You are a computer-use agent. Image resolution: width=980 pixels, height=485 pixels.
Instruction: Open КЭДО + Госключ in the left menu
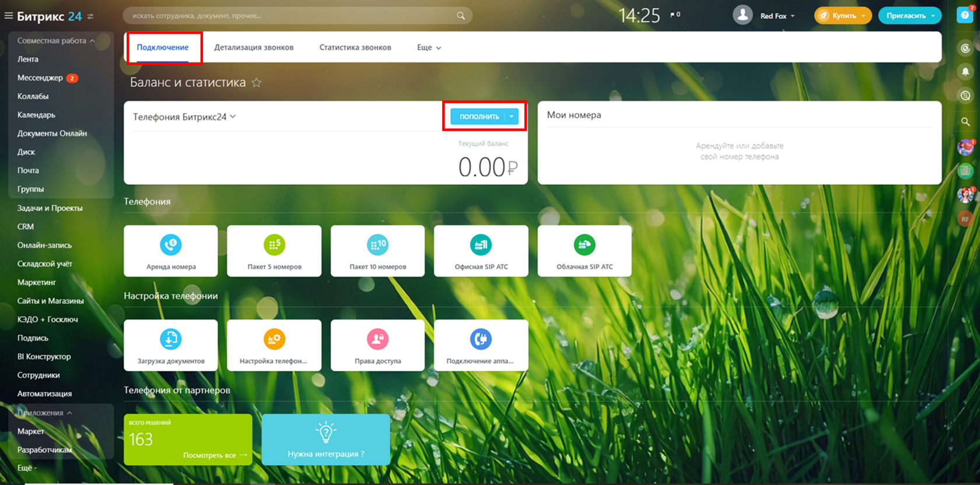click(48, 319)
